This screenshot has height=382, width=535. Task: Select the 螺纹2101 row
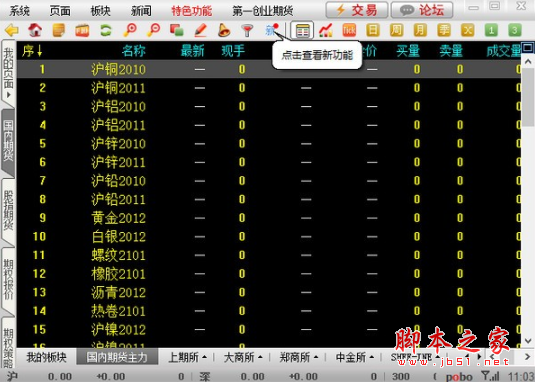(269, 255)
